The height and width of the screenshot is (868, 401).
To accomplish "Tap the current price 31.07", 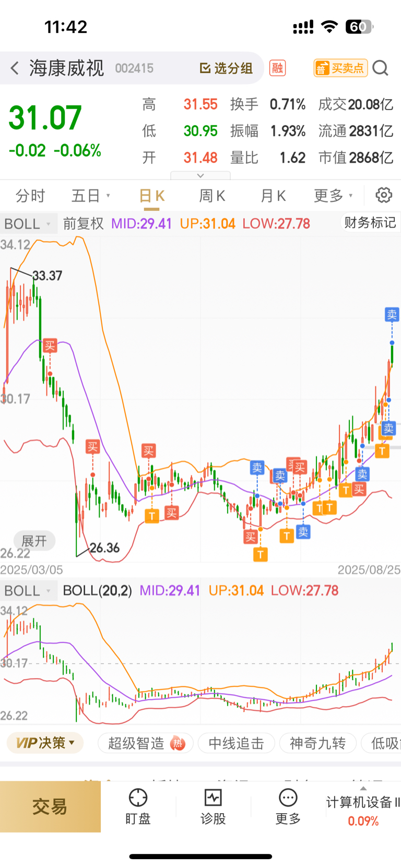I will pos(45,118).
